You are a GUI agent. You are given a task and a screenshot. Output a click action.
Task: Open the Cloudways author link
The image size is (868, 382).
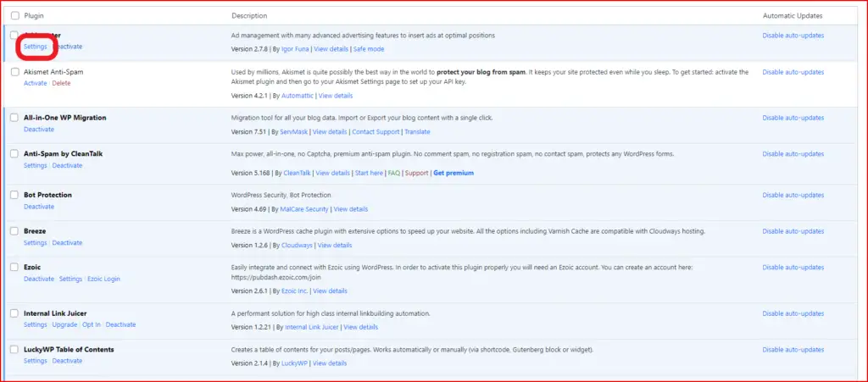point(297,246)
